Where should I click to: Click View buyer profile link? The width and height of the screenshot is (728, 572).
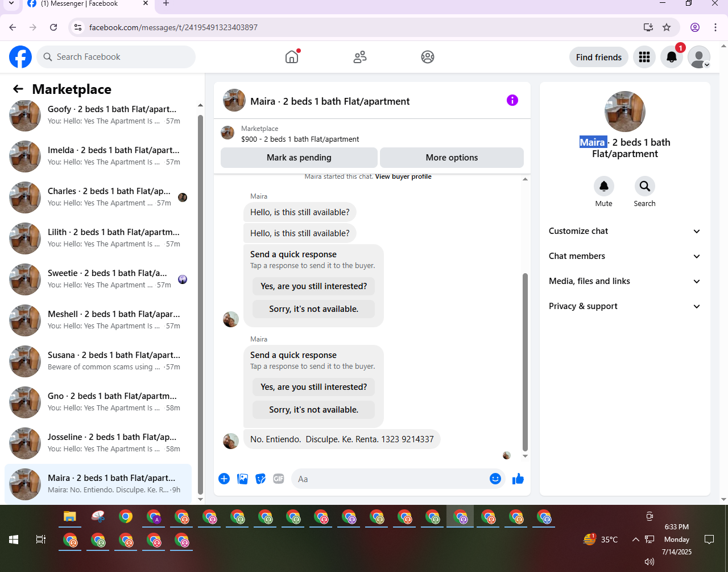(x=403, y=176)
